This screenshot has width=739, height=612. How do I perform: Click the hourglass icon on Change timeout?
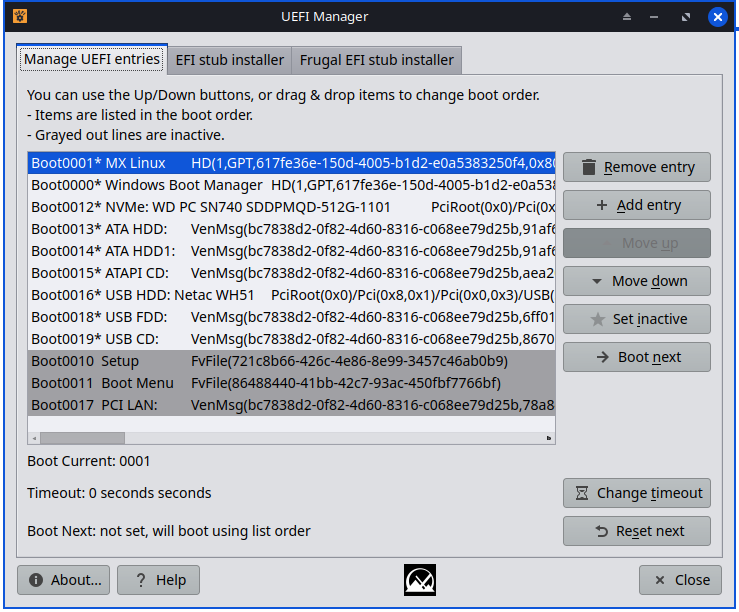coord(582,493)
